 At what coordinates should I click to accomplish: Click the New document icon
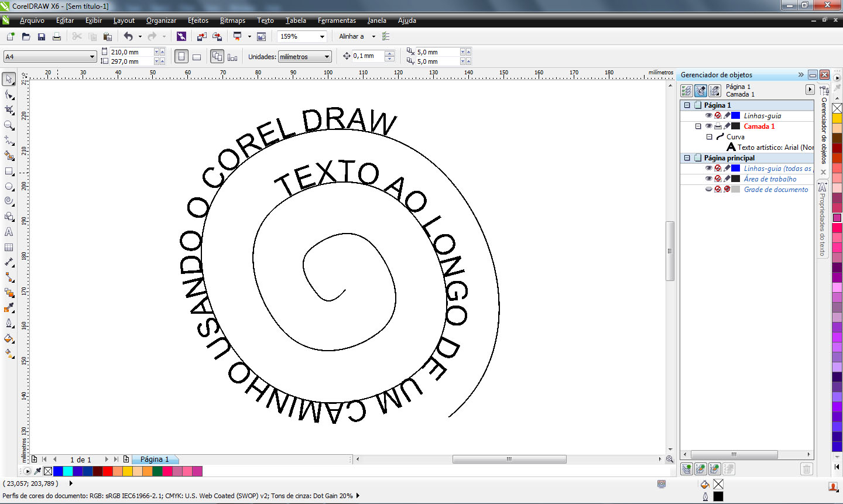10,36
